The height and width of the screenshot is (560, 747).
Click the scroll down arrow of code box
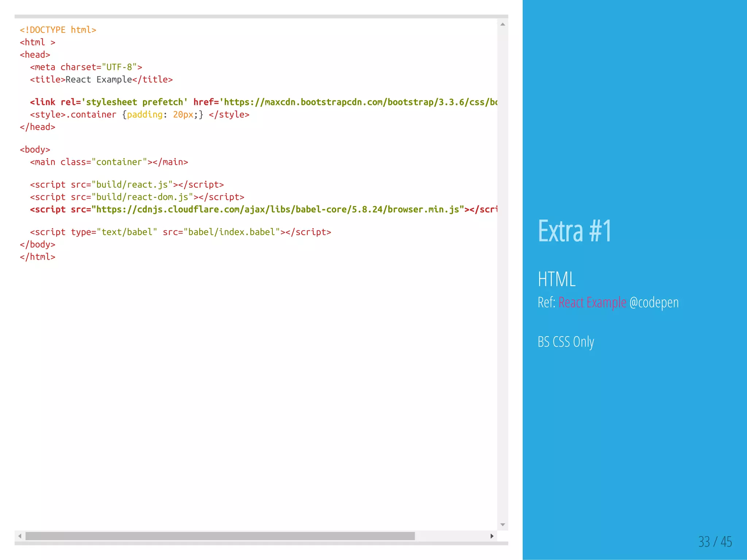[503, 525]
